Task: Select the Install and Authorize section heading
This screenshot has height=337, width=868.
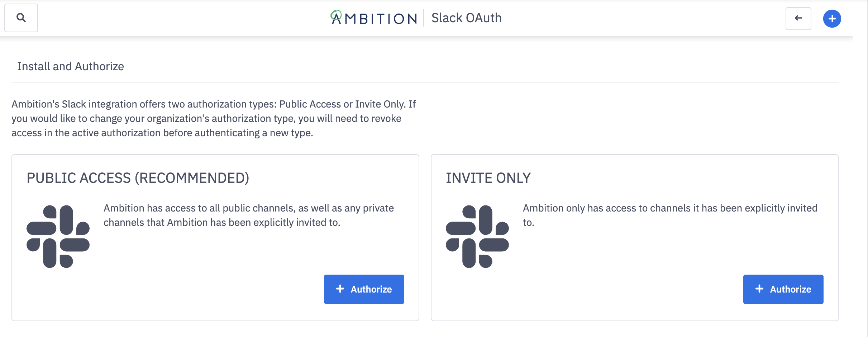Action: pos(71,66)
